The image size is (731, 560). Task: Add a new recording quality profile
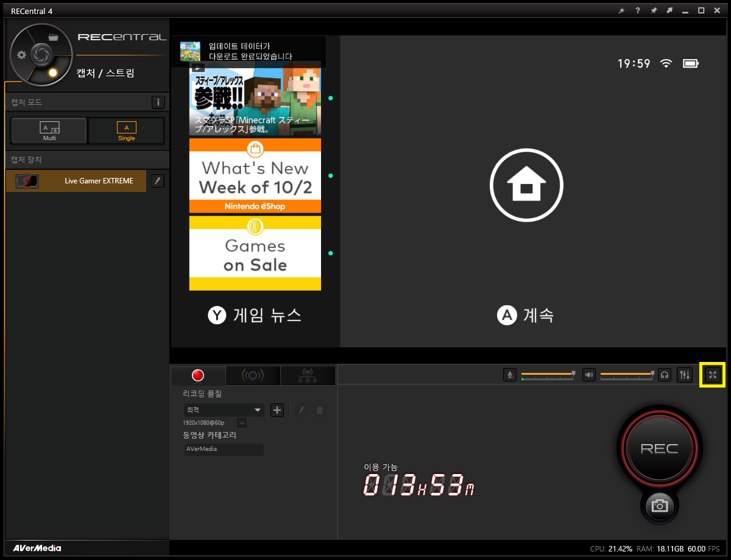(x=277, y=410)
